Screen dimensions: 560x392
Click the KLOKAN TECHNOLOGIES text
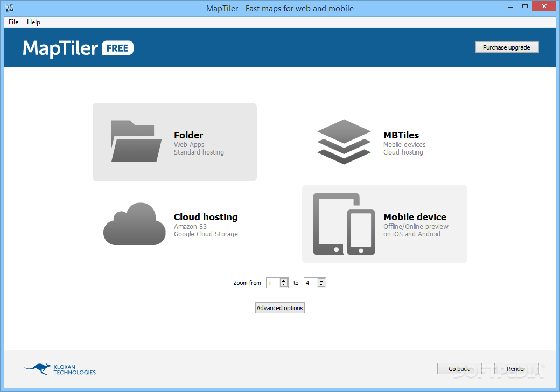pyautogui.click(x=75, y=369)
